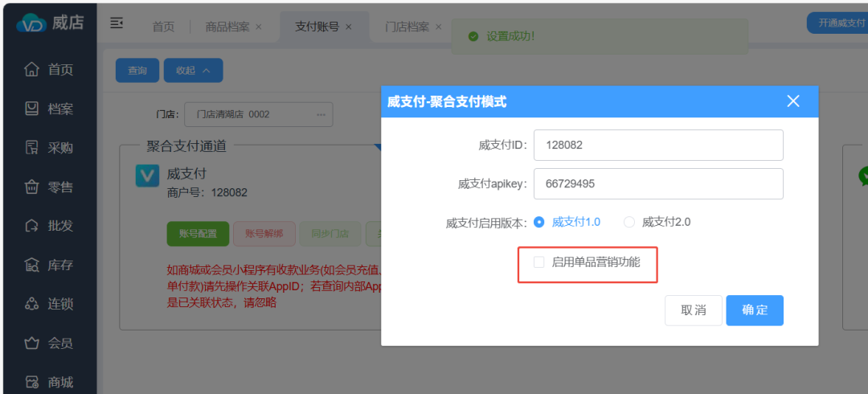Click the 聚合支付通道 section title
Image resolution: width=868 pixels, height=394 pixels.
click(x=186, y=146)
